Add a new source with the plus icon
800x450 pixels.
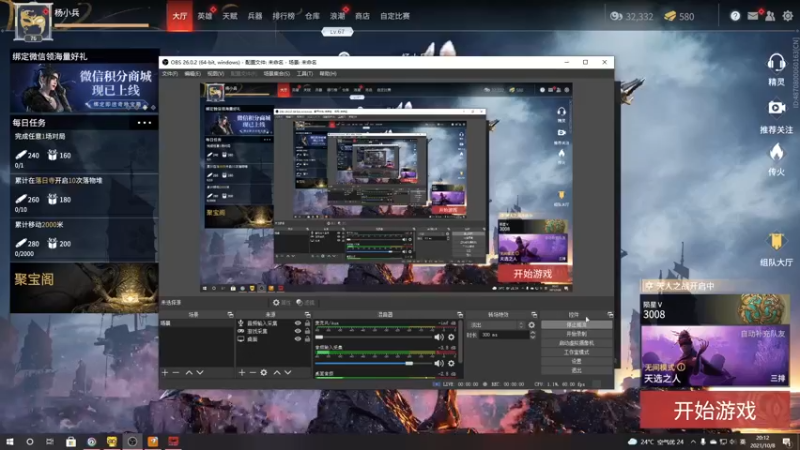pyautogui.click(x=242, y=373)
